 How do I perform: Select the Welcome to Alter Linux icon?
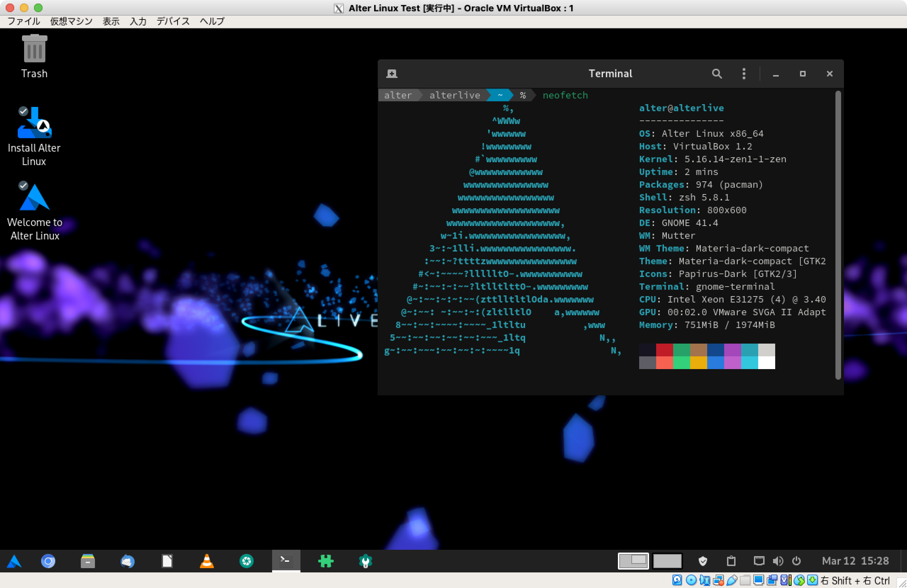(x=34, y=211)
